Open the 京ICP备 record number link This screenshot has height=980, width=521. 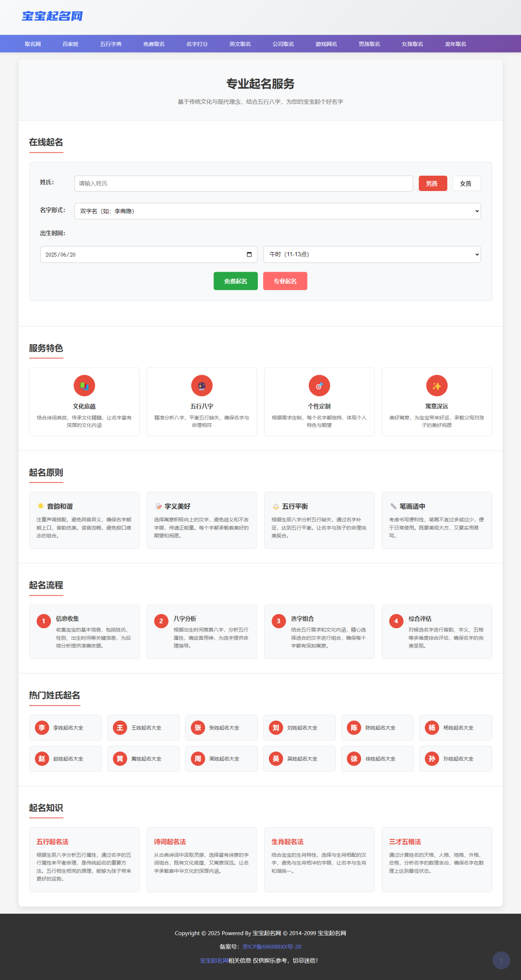[x=272, y=947]
